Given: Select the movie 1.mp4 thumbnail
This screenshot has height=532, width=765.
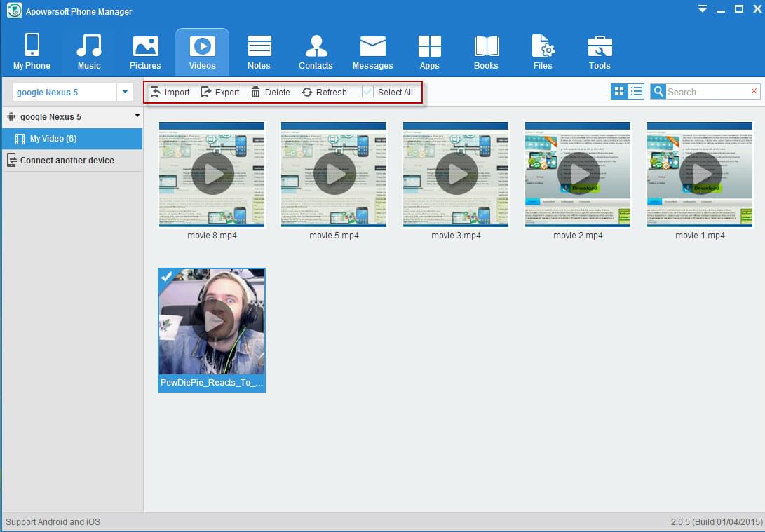Looking at the screenshot, I should click(x=700, y=174).
